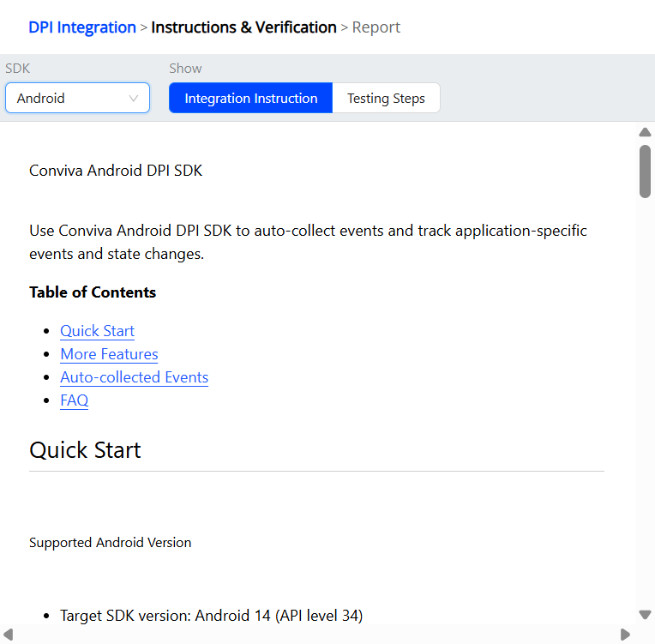Open the FAQ link

[74, 400]
